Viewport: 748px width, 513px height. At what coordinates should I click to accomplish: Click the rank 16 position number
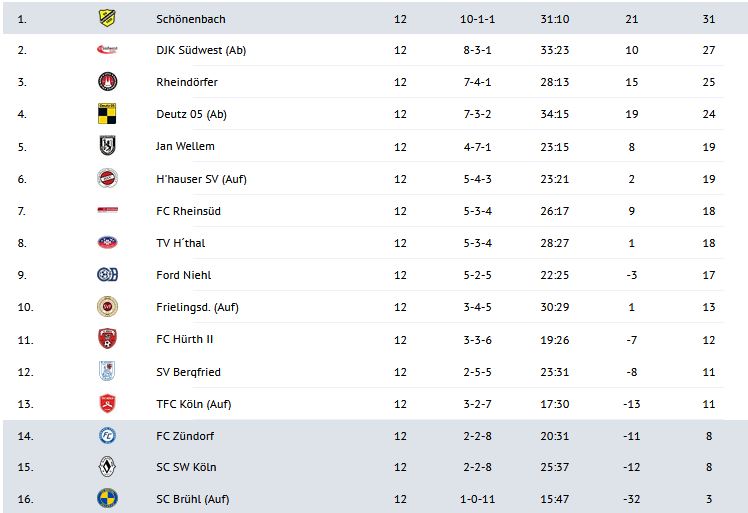tap(25, 499)
